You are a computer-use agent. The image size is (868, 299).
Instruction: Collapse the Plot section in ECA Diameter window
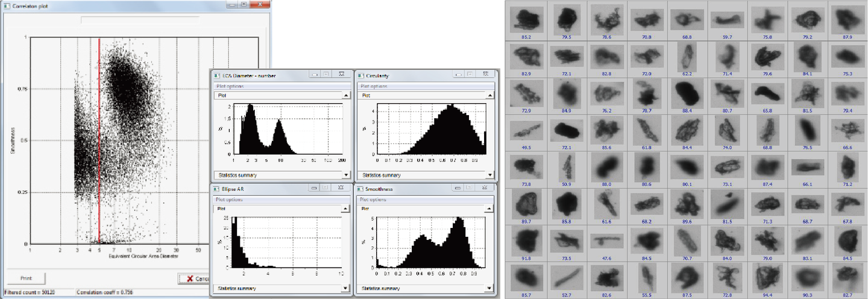click(345, 95)
